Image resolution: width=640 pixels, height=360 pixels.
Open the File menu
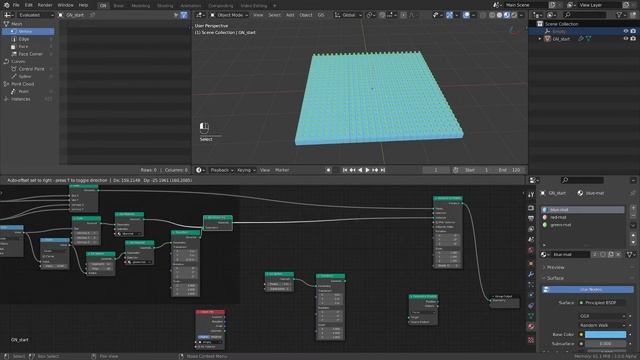[16, 5]
